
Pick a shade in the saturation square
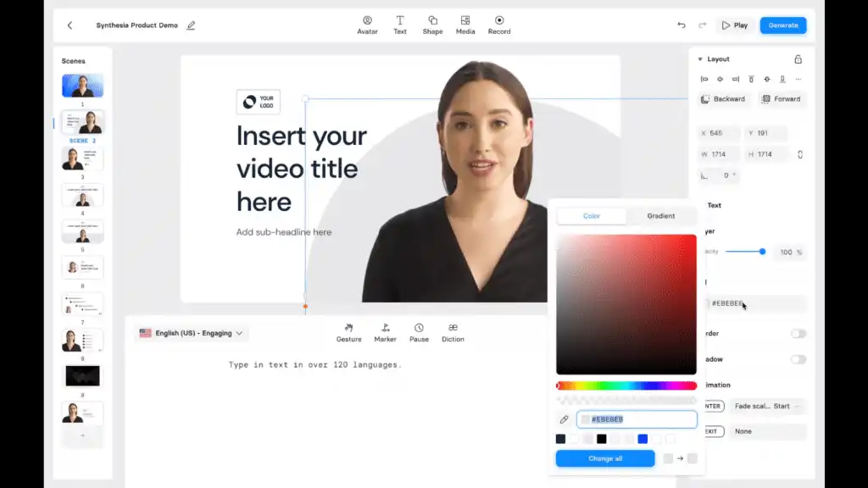point(626,304)
